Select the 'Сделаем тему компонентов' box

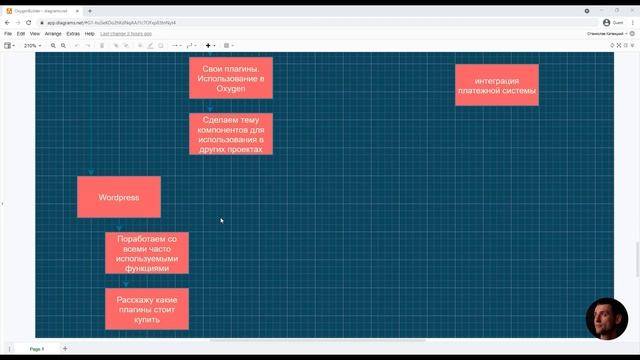[231, 134]
